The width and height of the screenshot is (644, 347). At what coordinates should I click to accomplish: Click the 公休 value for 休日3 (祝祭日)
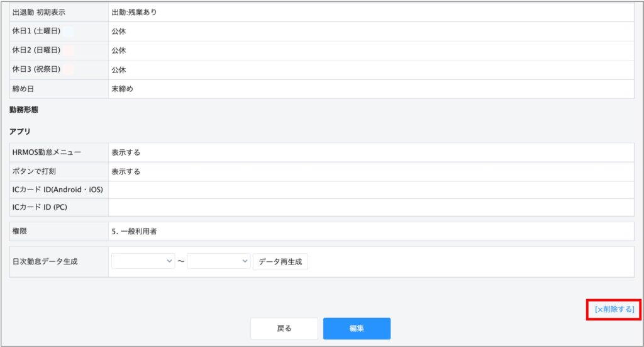(x=119, y=70)
